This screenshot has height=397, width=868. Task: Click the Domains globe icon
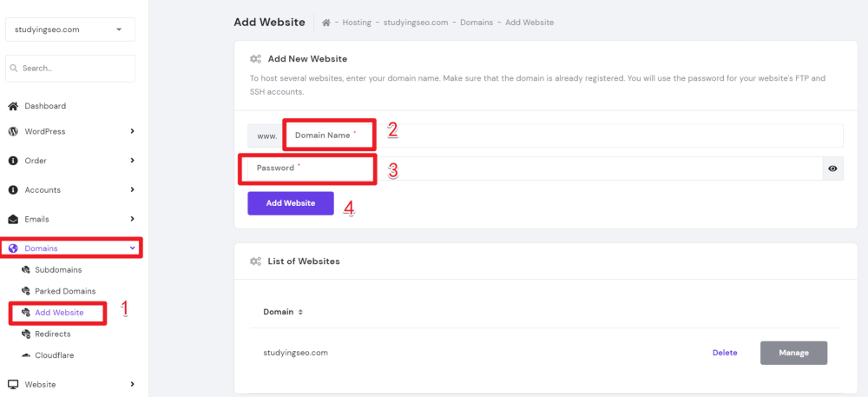tap(13, 248)
